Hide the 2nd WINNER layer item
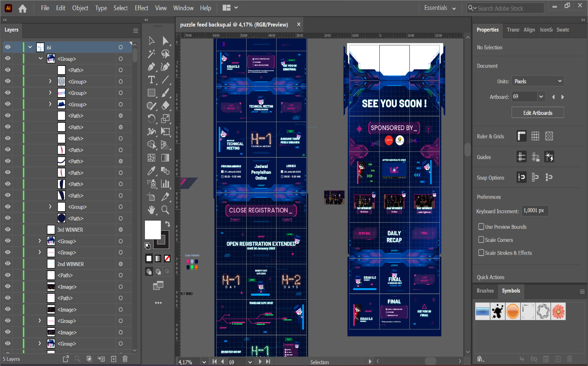The width and height of the screenshot is (588, 366). coord(8,264)
